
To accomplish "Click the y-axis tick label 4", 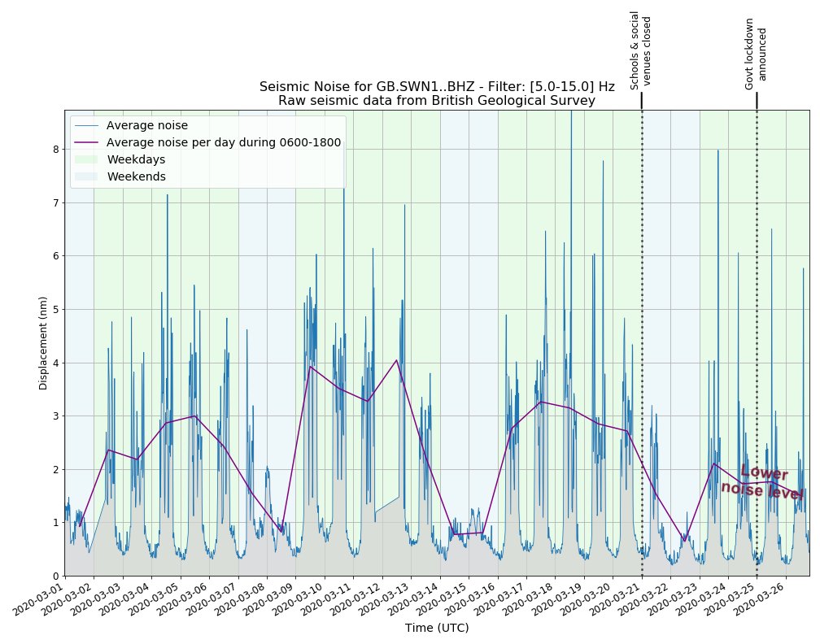I will click(x=56, y=363).
